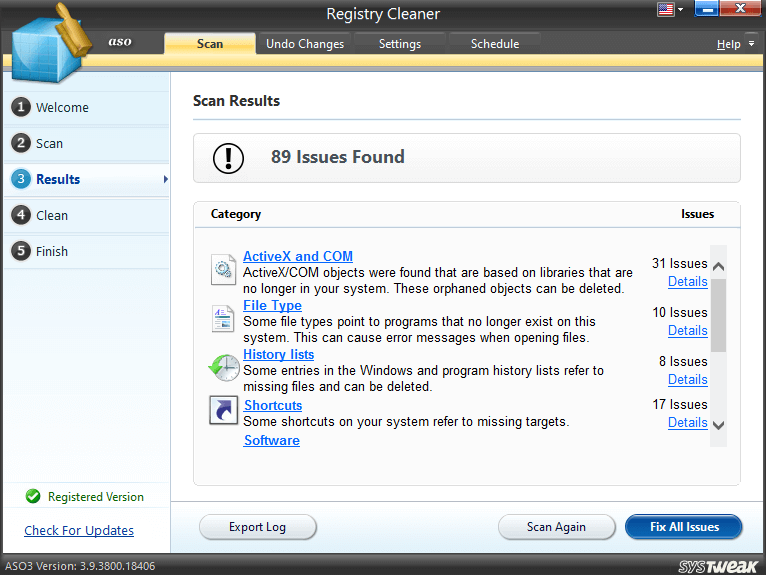Open the Help menu
The image size is (766, 575).
pyautogui.click(x=728, y=44)
